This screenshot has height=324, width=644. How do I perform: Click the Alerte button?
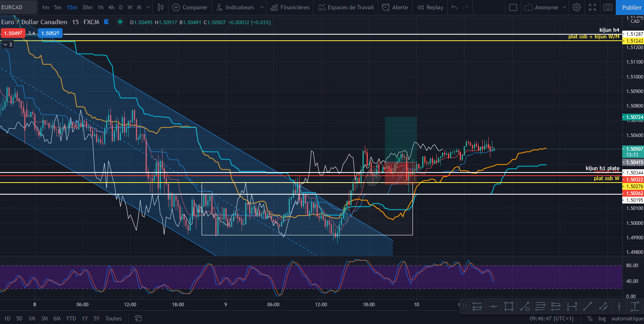pyautogui.click(x=395, y=7)
